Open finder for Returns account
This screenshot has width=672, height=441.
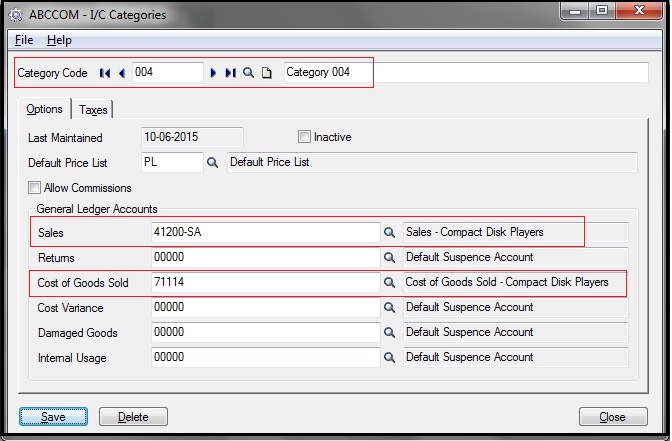[x=390, y=257]
